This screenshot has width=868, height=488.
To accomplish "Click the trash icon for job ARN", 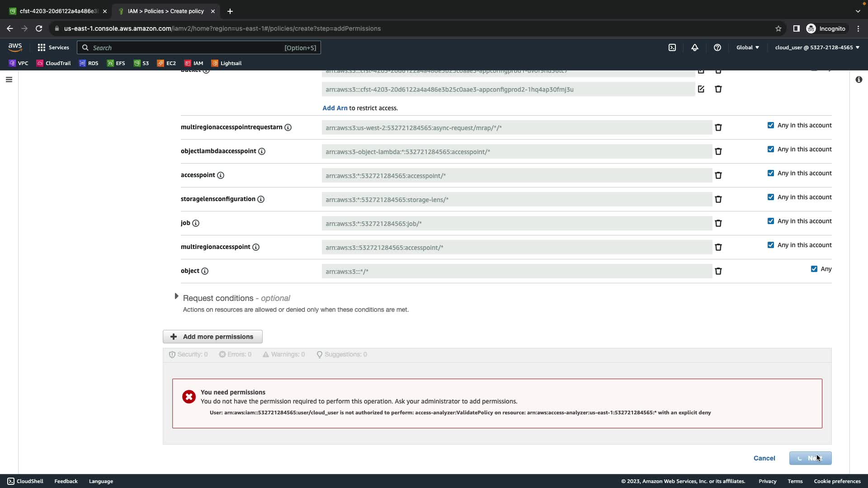I will (x=718, y=223).
